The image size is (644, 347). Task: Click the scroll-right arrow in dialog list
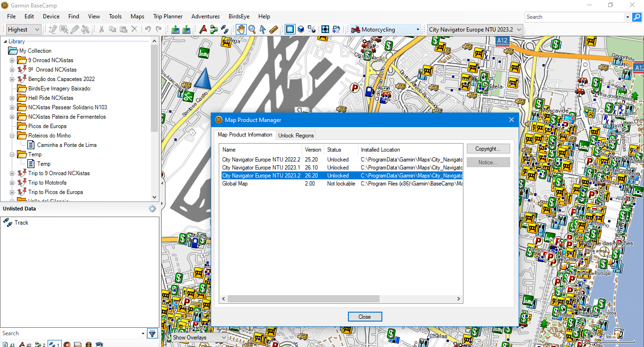tap(458, 299)
